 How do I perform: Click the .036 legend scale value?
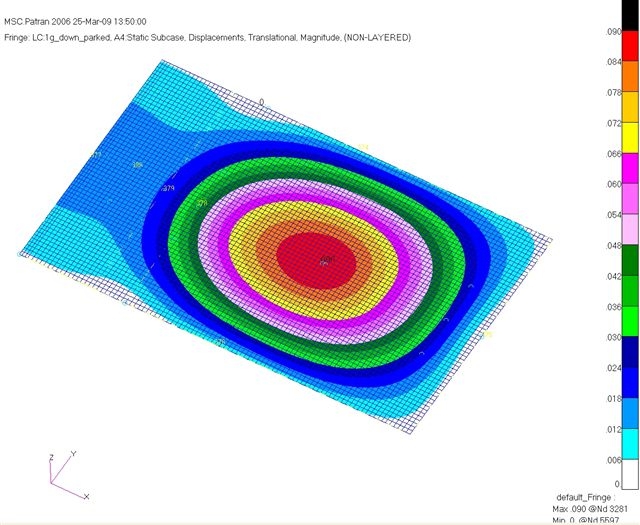(x=613, y=307)
